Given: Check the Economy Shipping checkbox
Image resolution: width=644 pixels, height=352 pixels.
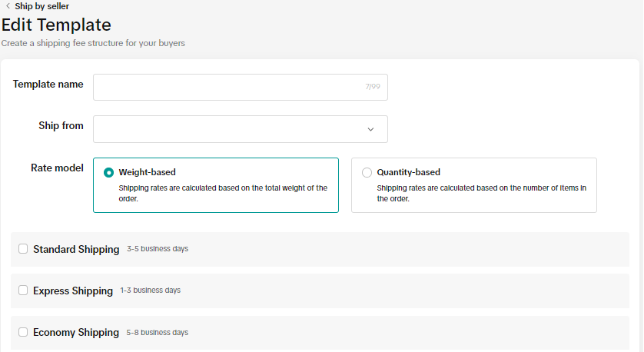Looking at the screenshot, I should pyautogui.click(x=23, y=332).
